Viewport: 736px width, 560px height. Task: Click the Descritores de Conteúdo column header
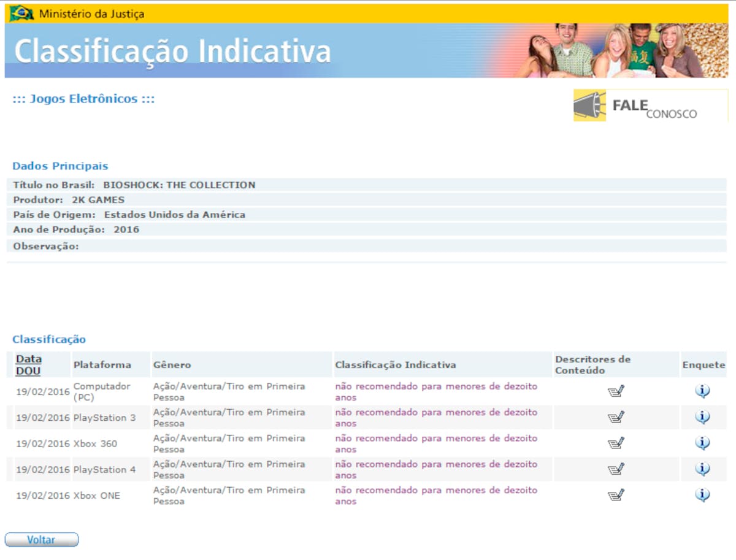(x=592, y=365)
